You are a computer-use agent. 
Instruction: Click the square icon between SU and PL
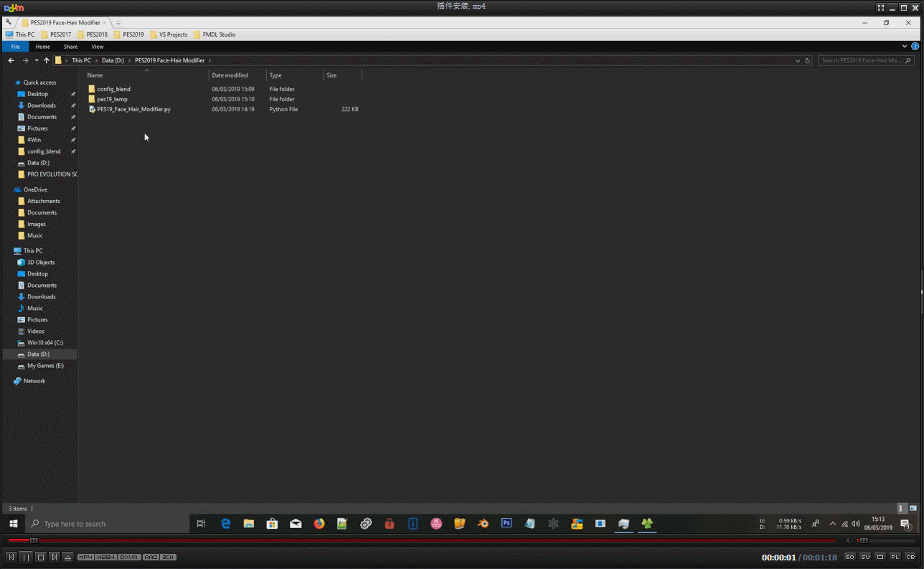pyautogui.click(x=880, y=557)
